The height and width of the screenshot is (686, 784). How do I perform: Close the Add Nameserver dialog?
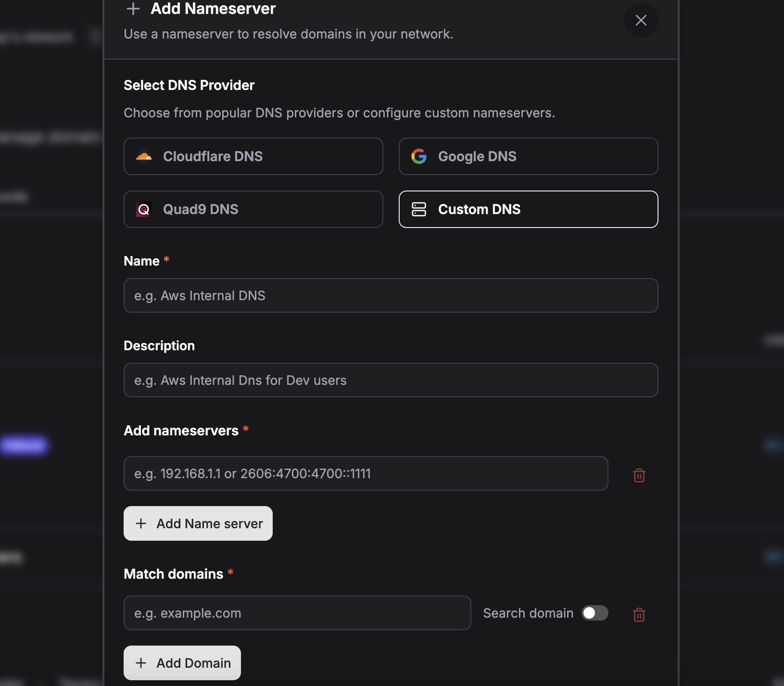[x=641, y=20]
